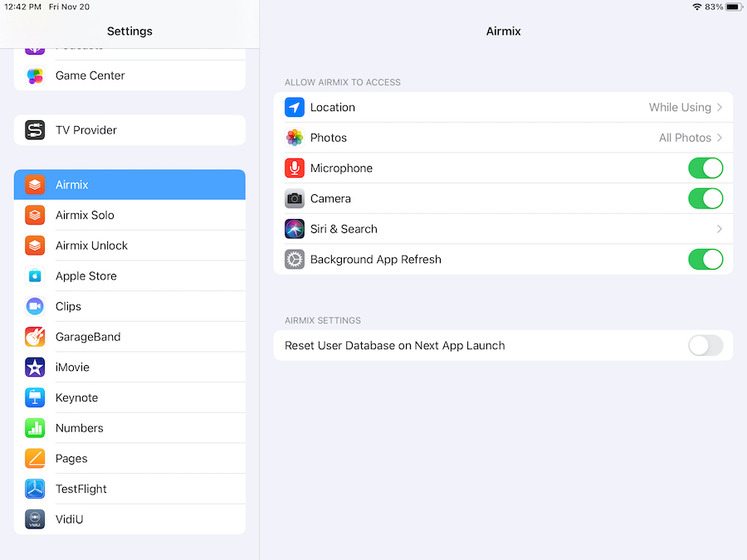Image resolution: width=747 pixels, height=560 pixels.
Task: Open Location access options chevron
Action: click(x=719, y=108)
